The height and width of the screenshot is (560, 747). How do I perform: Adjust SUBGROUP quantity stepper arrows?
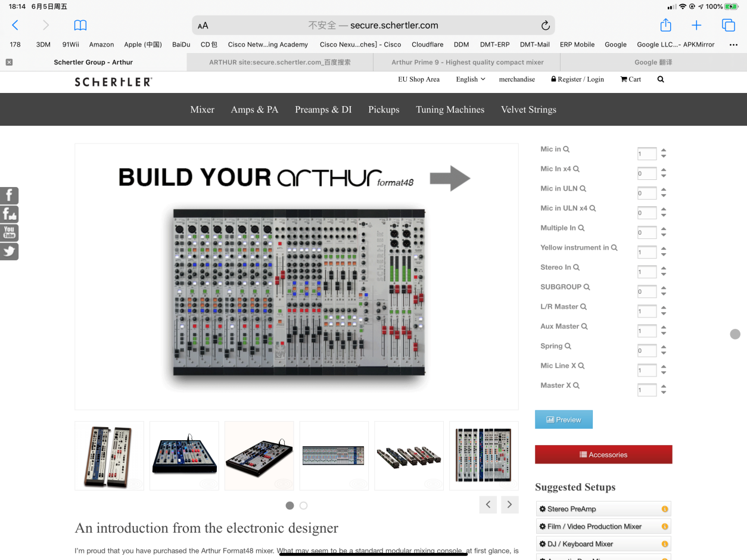664,290
